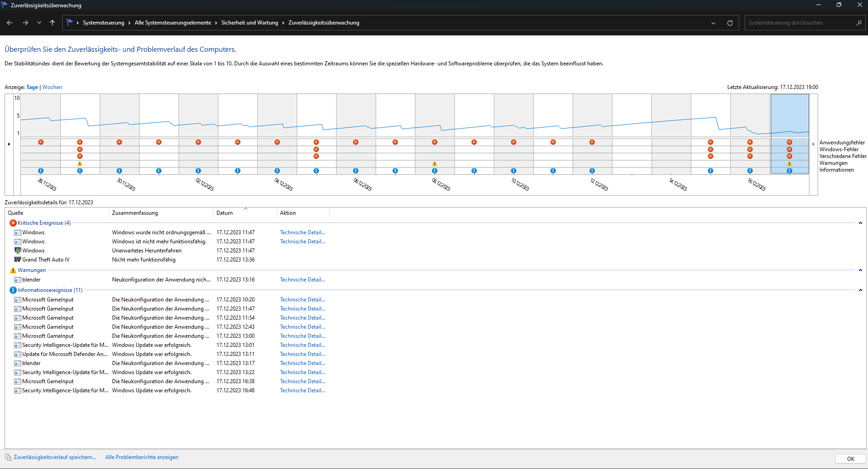Go back using the back arrow
Image resolution: width=868 pixels, height=469 pixels.
click(x=10, y=23)
